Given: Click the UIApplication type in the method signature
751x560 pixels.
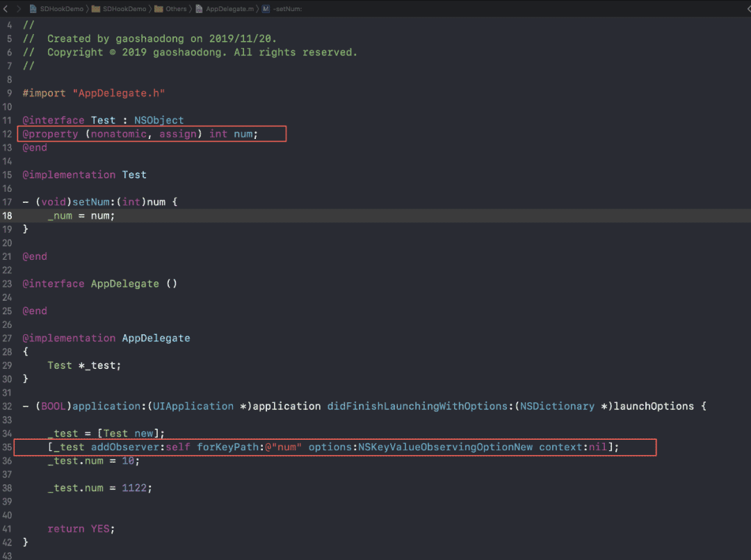Looking at the screenshot, I should [x=193, y=406].
